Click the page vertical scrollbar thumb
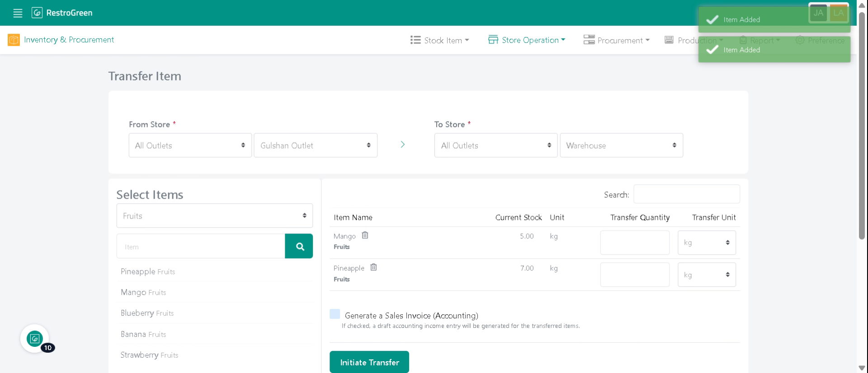This screenshot has height=373, width=868. [862, 126]
